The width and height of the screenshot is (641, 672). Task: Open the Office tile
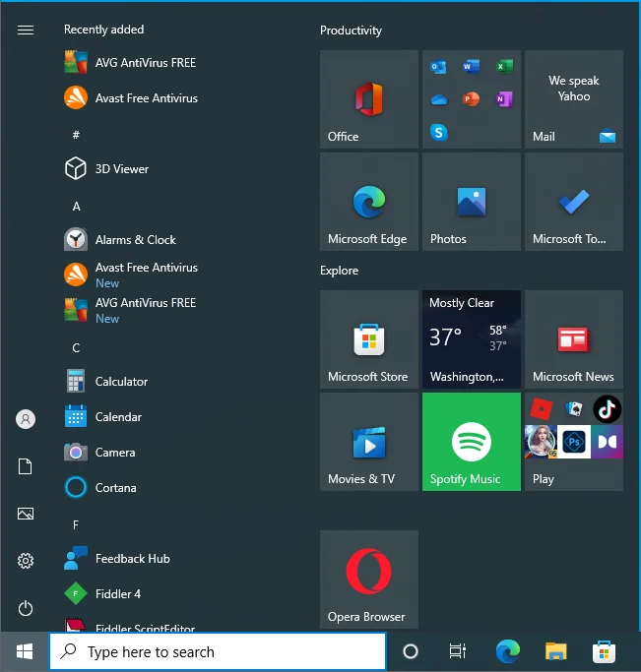tap(368, 99)
